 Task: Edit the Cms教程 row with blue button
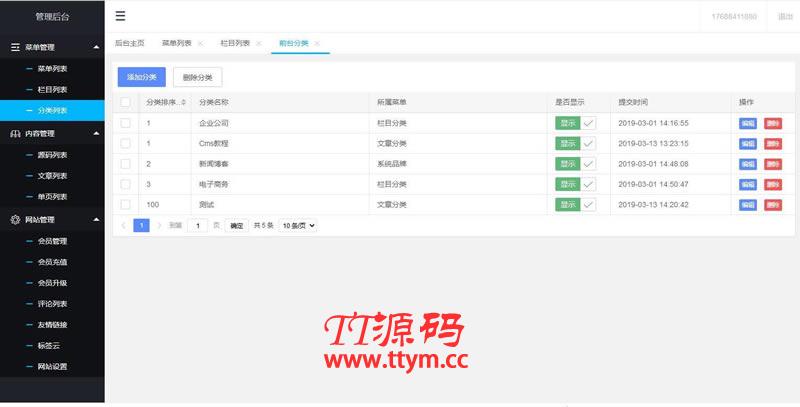tap(747, 144)
